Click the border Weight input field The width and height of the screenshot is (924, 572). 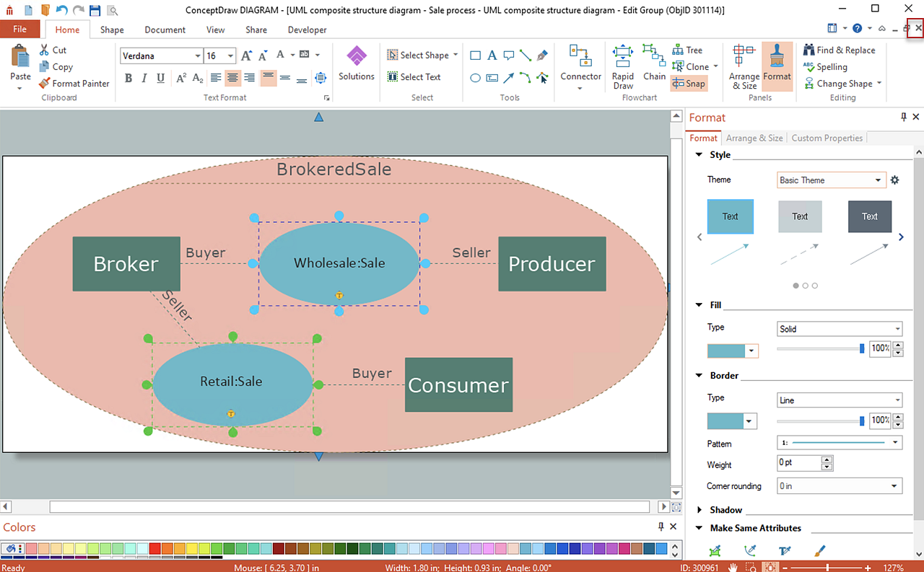[798, 462]
